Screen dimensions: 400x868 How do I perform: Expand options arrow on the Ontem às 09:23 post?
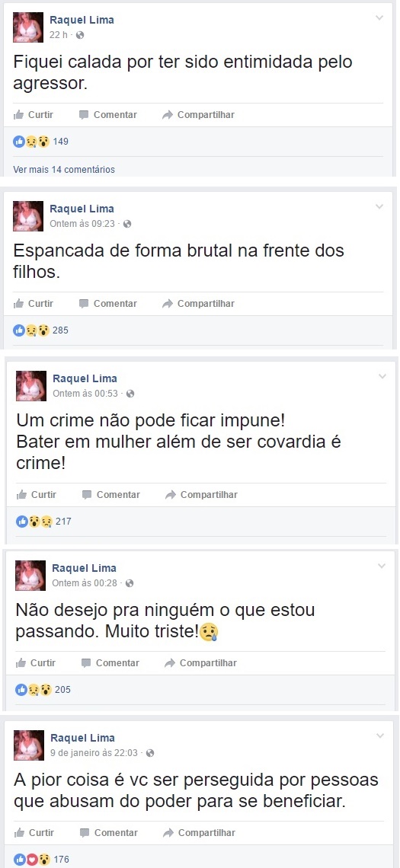(x=379, y=206)
